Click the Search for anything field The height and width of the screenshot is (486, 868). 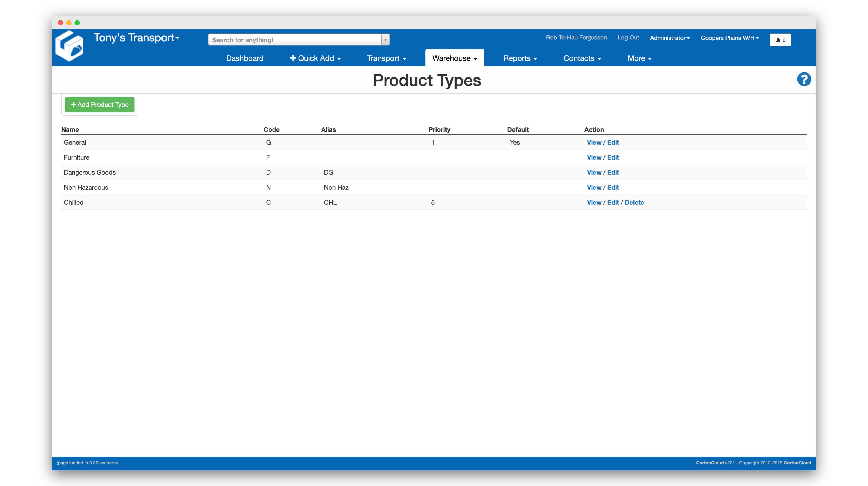pos(295,40)
